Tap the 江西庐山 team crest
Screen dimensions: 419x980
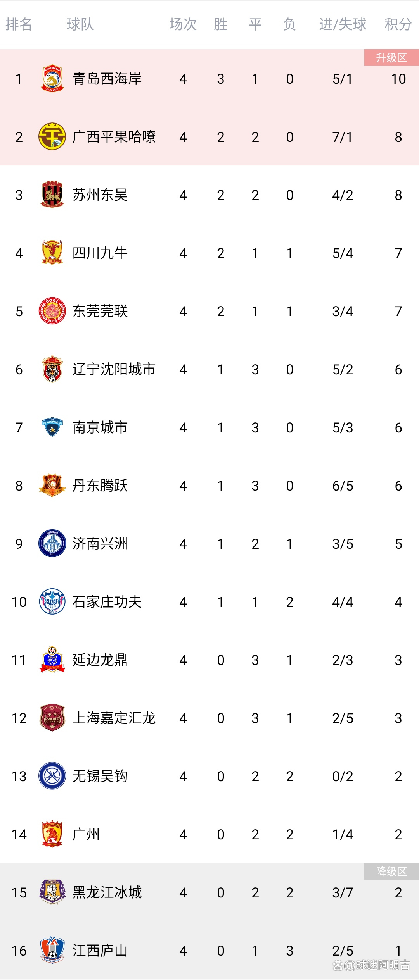pyautogui.click(x=52, y=950)
